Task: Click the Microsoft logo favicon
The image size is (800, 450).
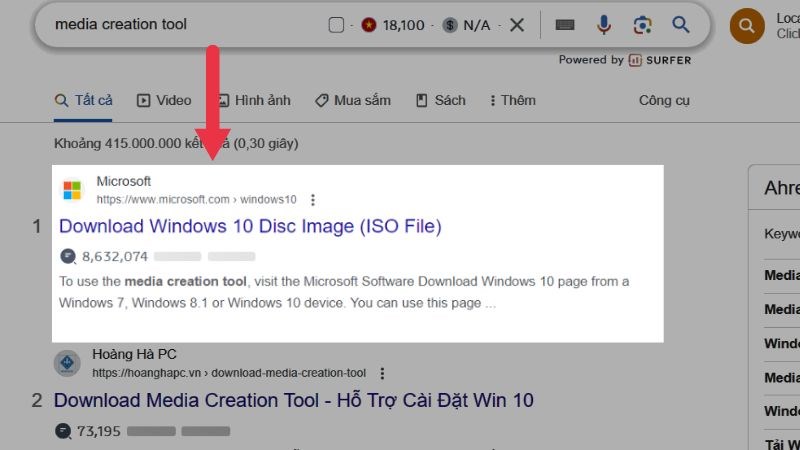Action: (72, 190)
